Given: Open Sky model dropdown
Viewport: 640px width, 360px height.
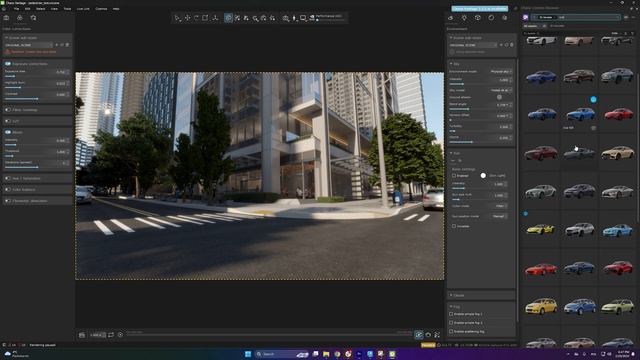Looking at the screenshot, I should (501, 90).
